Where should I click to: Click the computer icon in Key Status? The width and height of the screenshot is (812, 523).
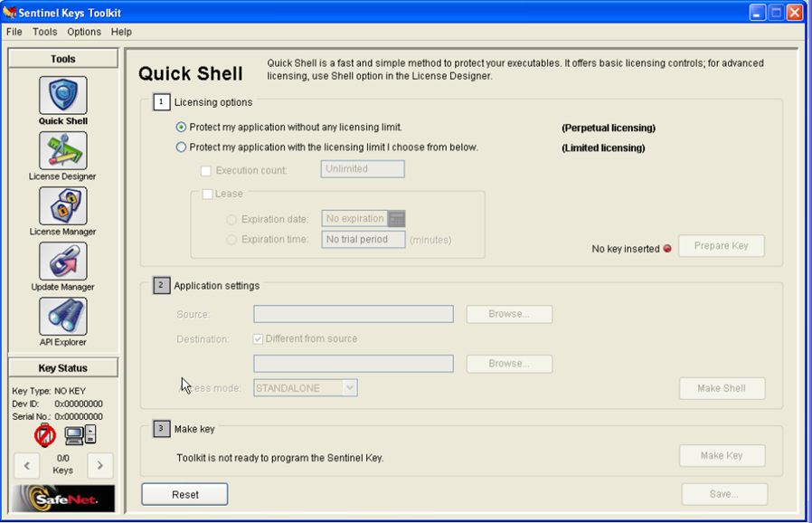coord(80,435)
